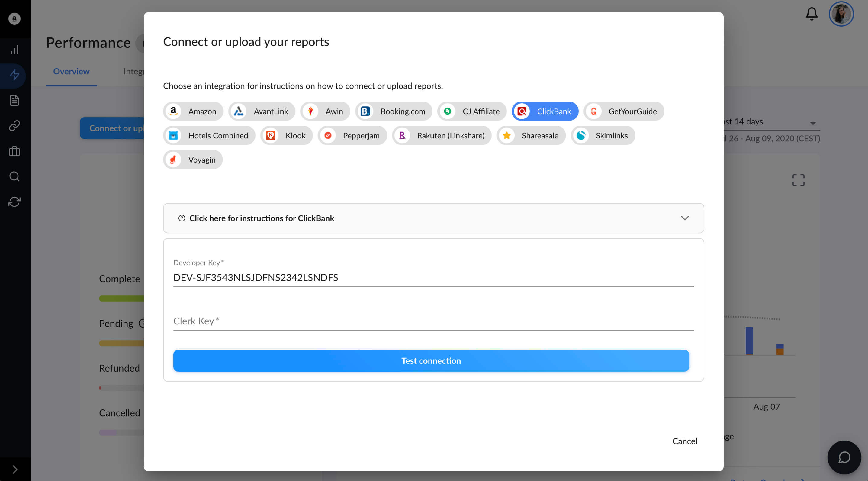868x481 pixels.
Task: Expand the sidebar with the bottom chevron
Action: tap(14, 469)
